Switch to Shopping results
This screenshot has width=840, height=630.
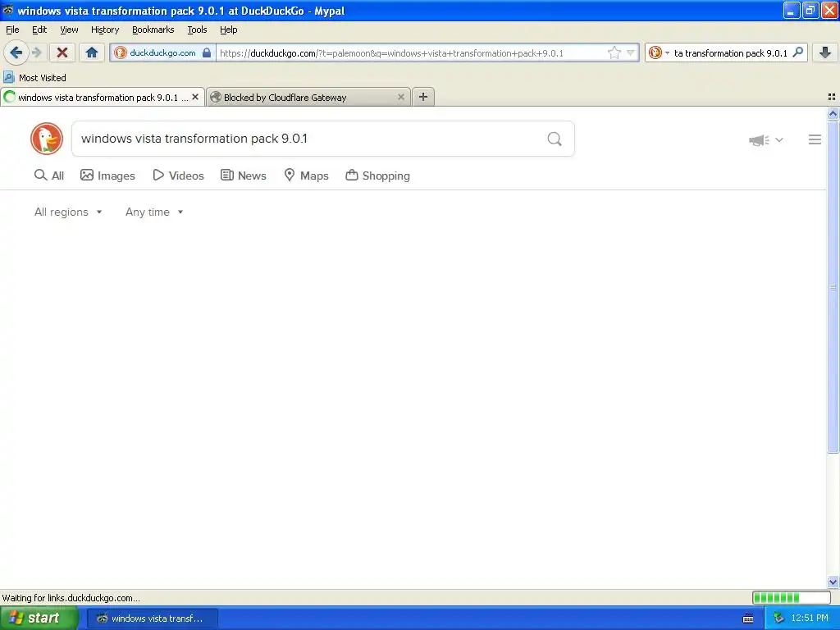(377, 176)
